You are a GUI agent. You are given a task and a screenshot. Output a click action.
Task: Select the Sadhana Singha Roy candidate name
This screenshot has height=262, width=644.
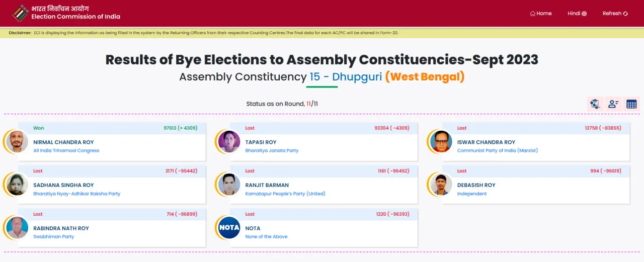(x=63, y=185)
